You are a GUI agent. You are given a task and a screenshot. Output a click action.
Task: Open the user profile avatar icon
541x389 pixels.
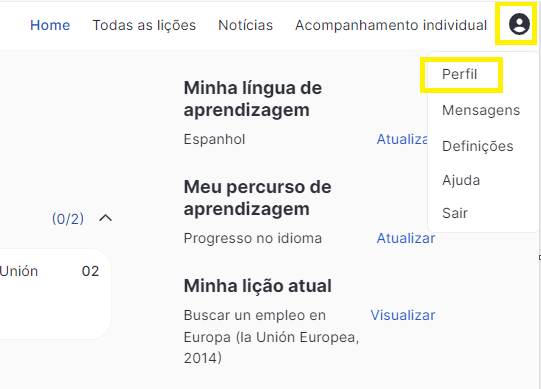[519, 24]
